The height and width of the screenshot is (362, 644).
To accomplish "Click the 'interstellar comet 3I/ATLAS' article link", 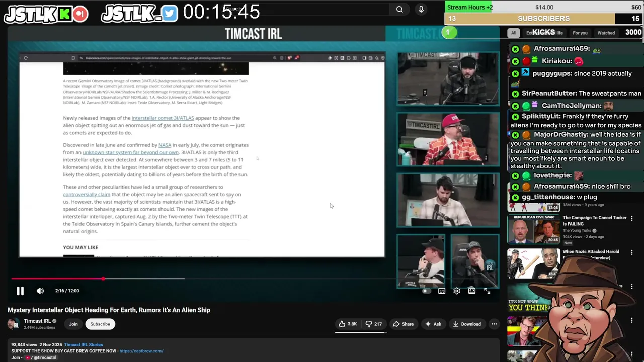I will tap(163, 118).
